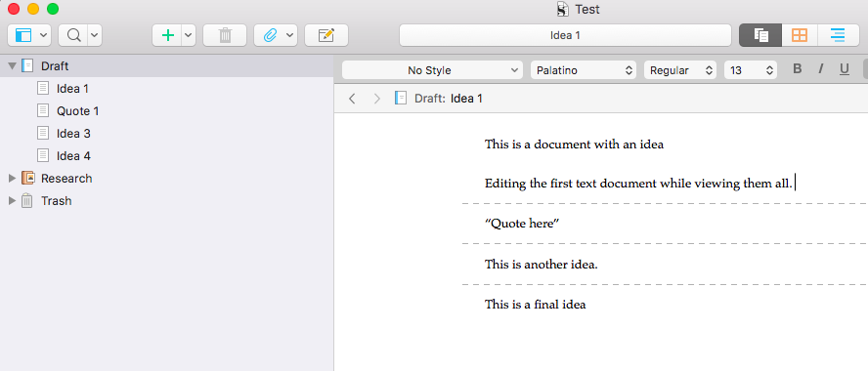Image resolution: width=868 pixels, height=371 pixels.
Task: Go back in document history
Action: tap(352, 99)
